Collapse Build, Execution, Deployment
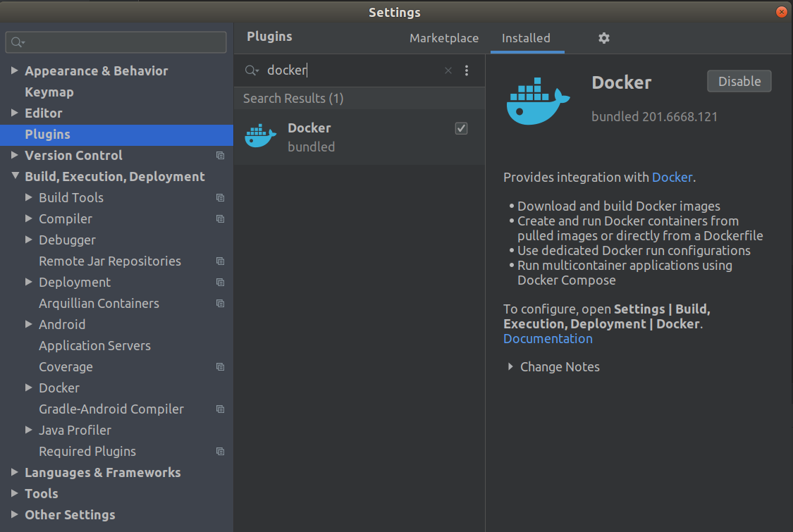The width and height of the screenshot is (793, 532). click(16, 176)
